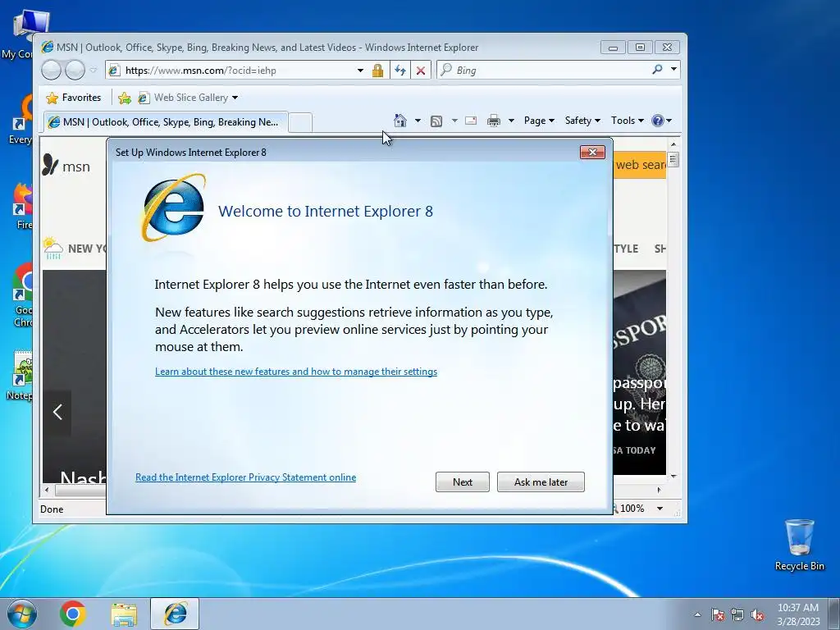Click the RSS feeds icon
Screen dimensions: 840x630
[x=436, y=121]
